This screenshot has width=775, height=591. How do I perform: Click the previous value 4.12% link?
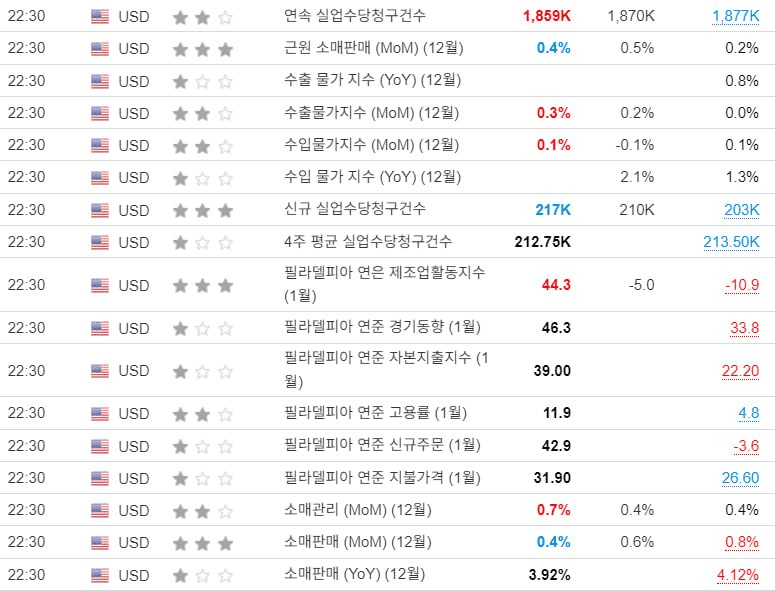click(737, 575)
